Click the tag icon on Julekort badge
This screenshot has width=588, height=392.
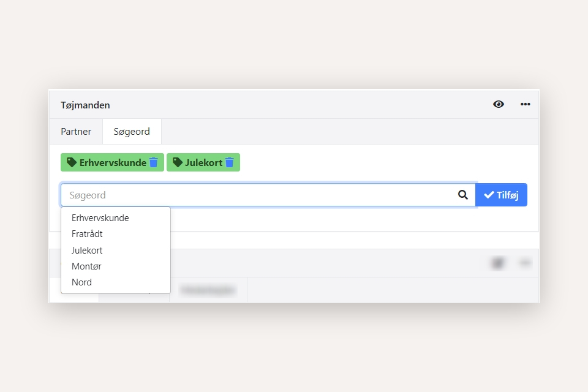pos(178,162)
